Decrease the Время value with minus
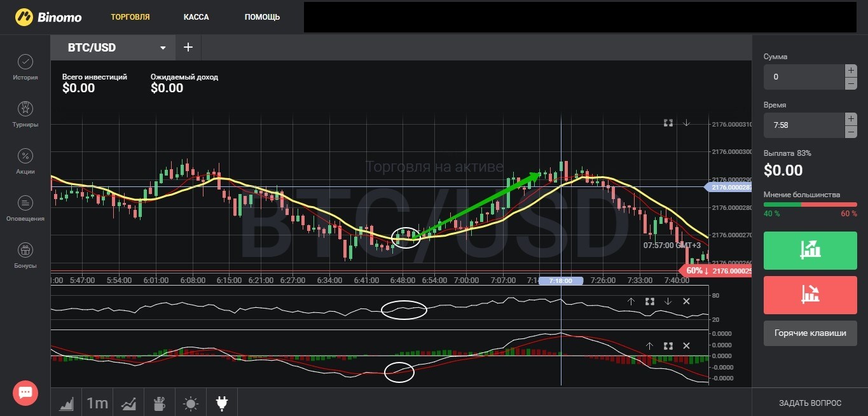Image resolution: width=868 pixels, height=416 pixels. click(x=851, y=132)
